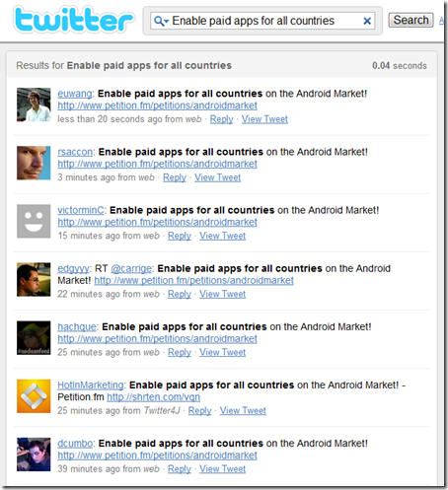Reply to HotInMarketing's tweet

(199, 410)
